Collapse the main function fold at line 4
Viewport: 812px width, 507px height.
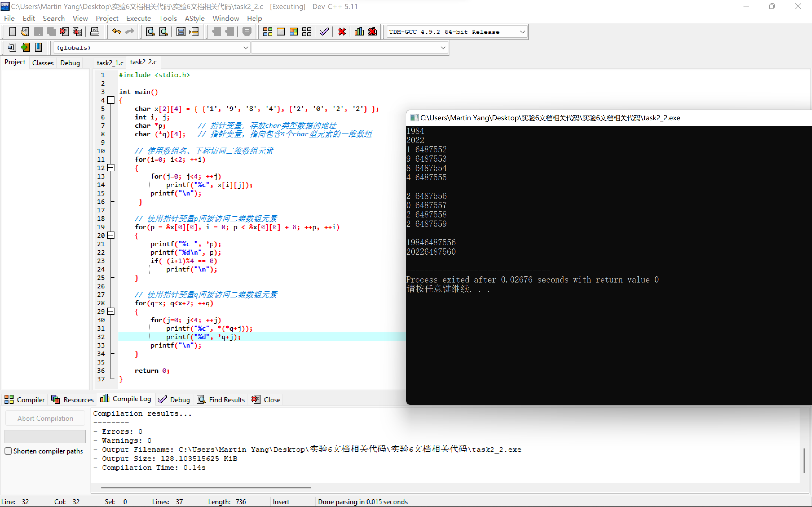click(x=111, y=100)
